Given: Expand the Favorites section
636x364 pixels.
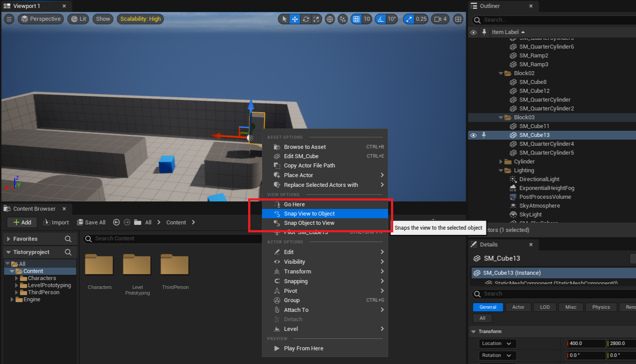Looking at the screenshot, I should [x=9, y=239].
